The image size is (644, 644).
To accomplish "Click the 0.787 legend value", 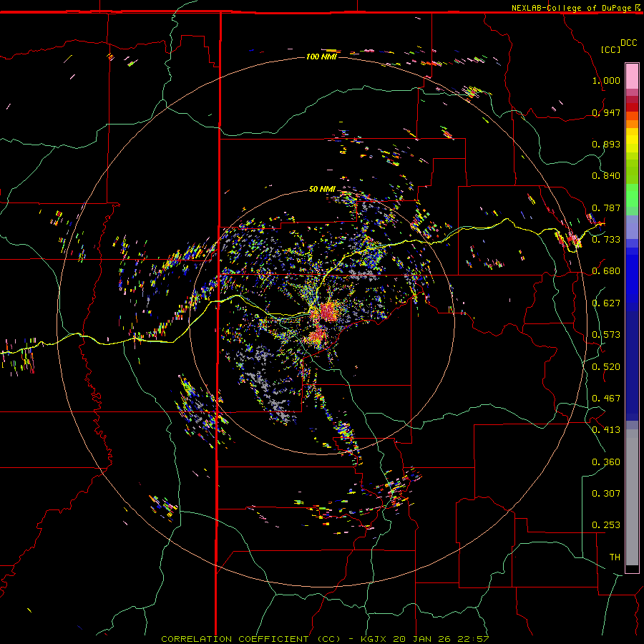I will click(x=606, y=208).
